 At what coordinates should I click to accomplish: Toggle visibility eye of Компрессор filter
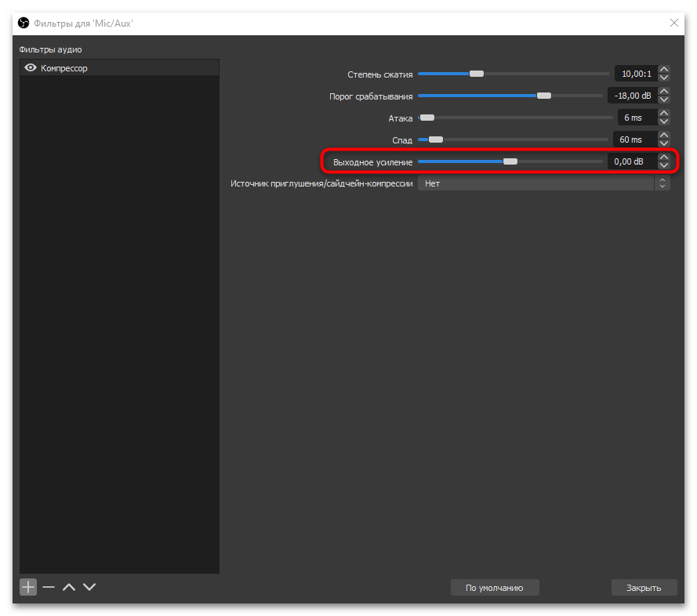31,67
